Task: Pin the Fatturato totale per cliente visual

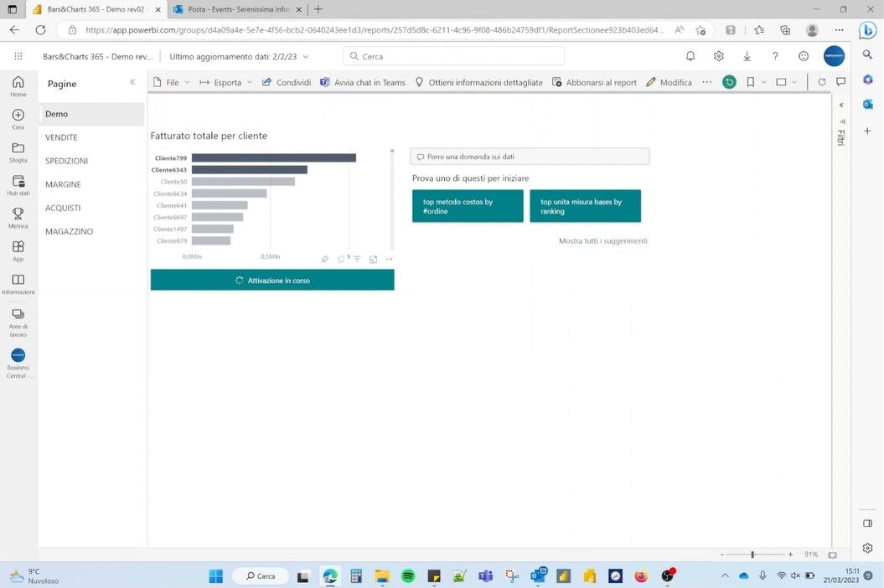Action: tap(325, 260)
